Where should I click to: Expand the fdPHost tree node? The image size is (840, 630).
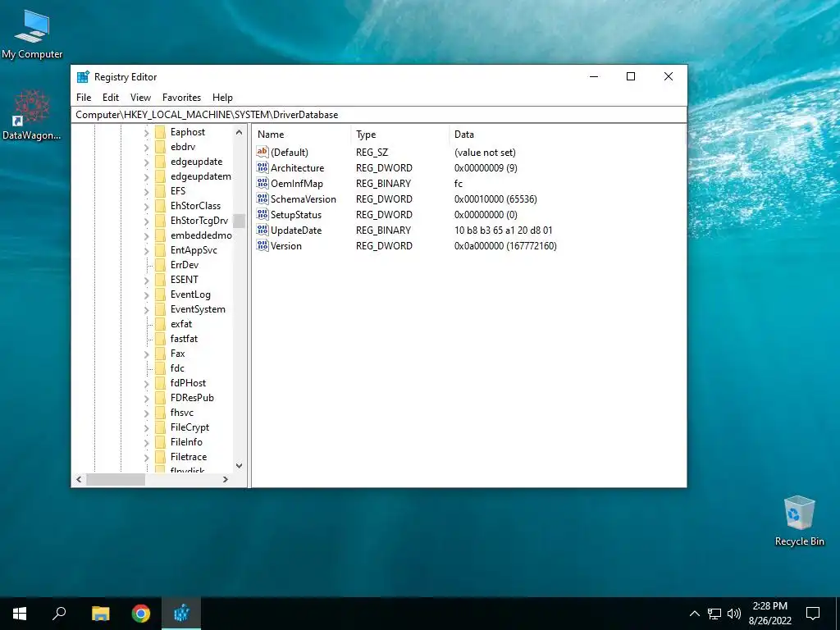tap(147, 384)
